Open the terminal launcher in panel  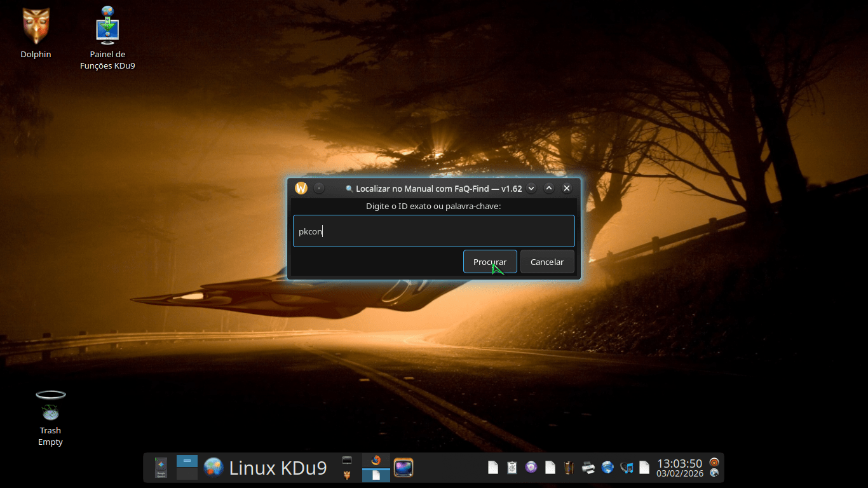tap(347, 460)
